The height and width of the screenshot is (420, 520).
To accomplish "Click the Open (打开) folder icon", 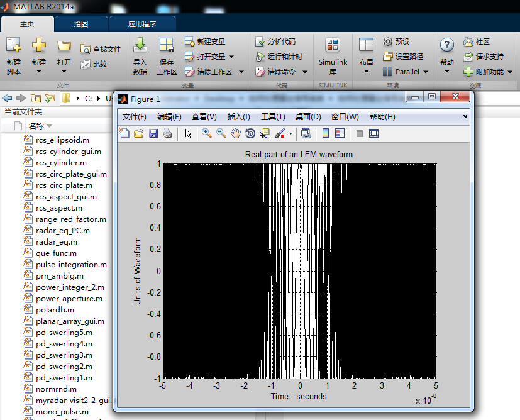I will (x=64, y=46).
